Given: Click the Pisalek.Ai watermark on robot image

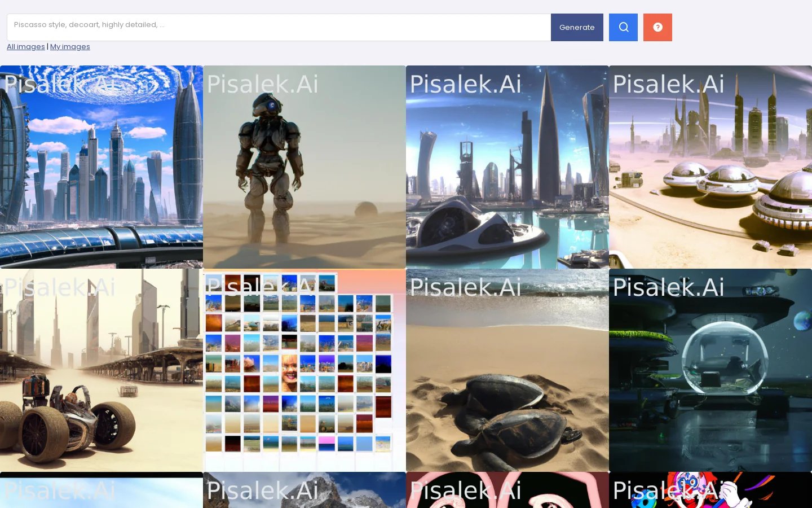Looking at the screenshot, I should click(x=262, y=84).
